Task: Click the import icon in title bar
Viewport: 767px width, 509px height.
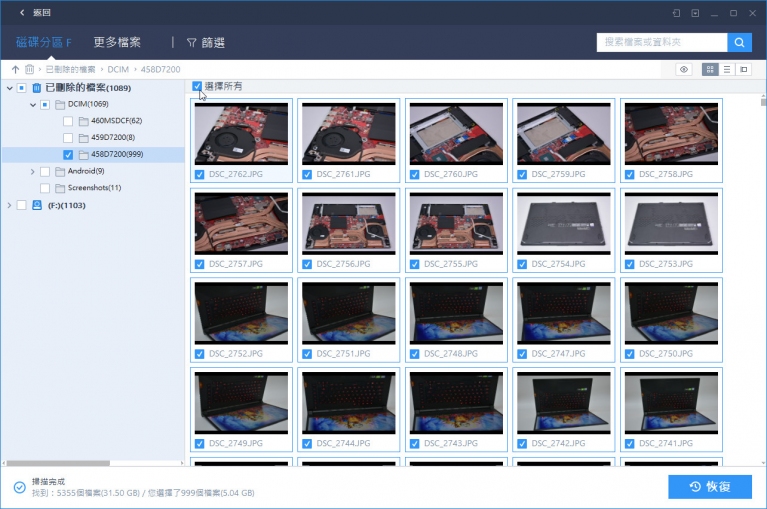Action: point(695,13)
